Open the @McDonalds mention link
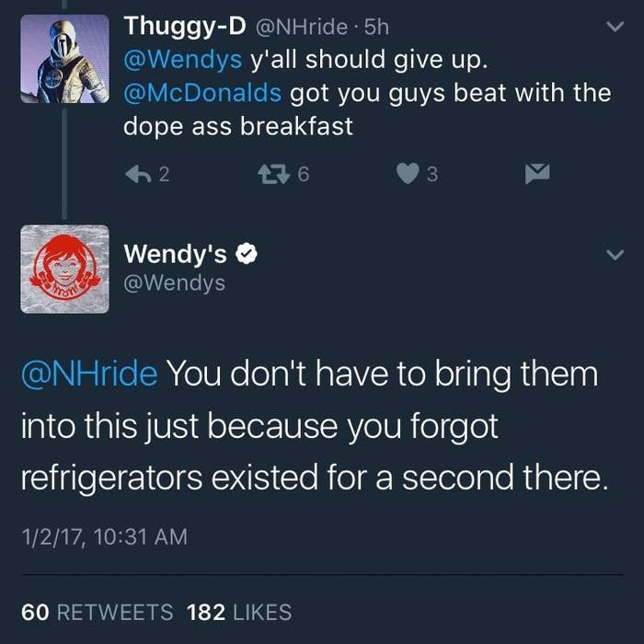Image resolution: width=644 pixels, height=644 pixels. tap(202, 92)
